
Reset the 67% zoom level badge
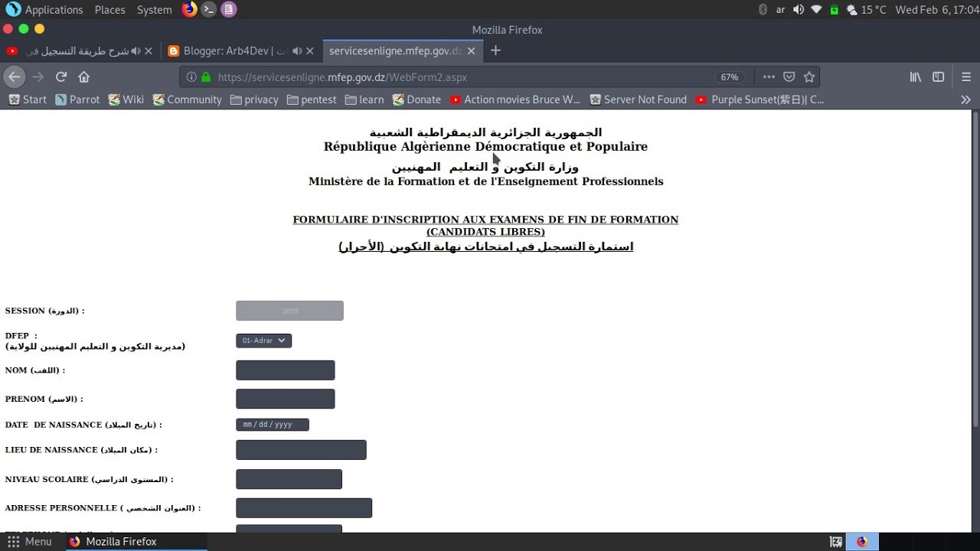(x=730, y=77)
